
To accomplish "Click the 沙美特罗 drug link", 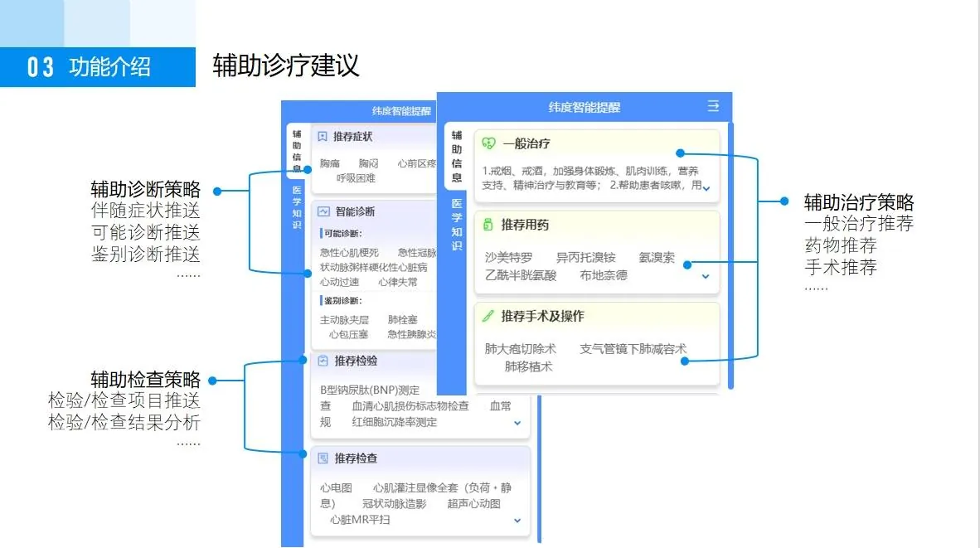I will pyautogui.click(x=509, y=258).
